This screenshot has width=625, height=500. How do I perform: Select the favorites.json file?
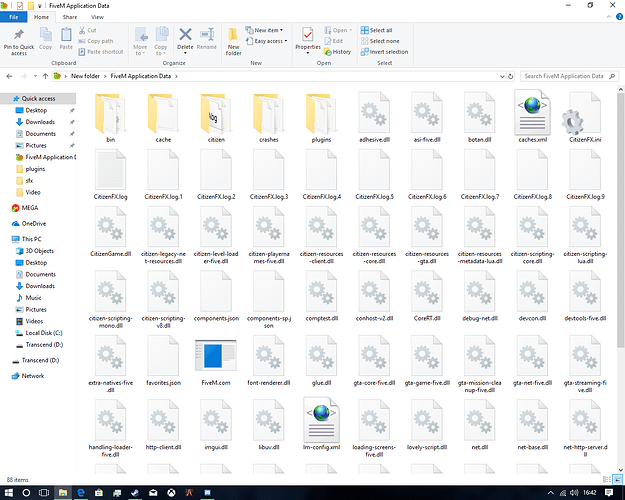pos(163,361)
